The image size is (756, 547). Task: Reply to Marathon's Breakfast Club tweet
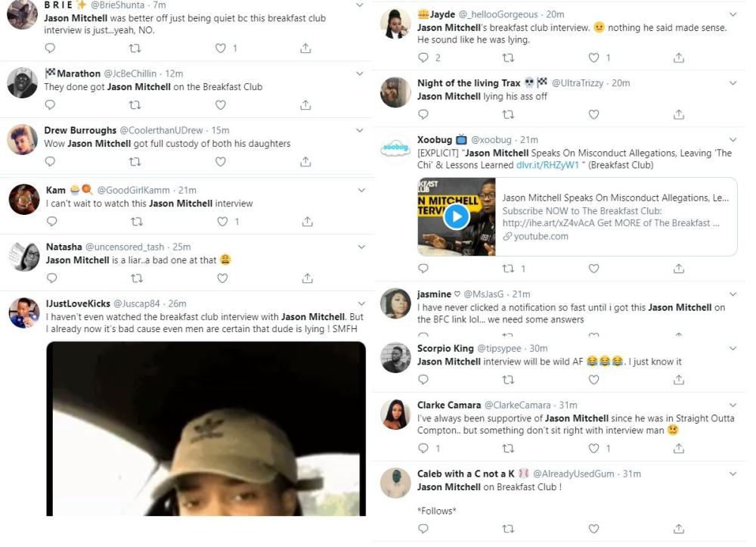(50, 104)
